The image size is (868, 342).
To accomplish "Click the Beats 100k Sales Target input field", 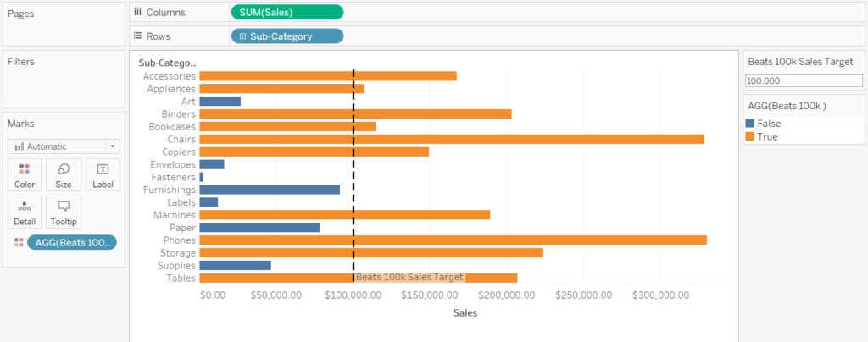I will point(803,80).
